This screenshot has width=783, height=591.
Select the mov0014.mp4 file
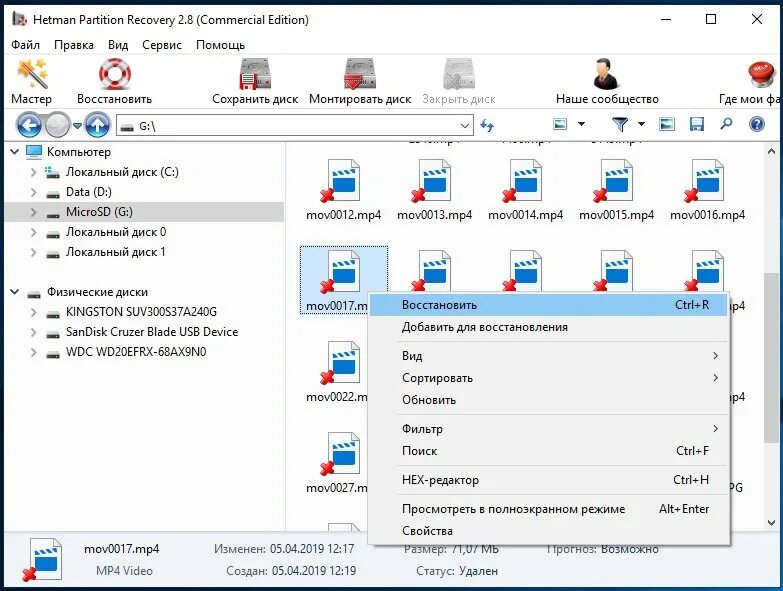(525, 190)
